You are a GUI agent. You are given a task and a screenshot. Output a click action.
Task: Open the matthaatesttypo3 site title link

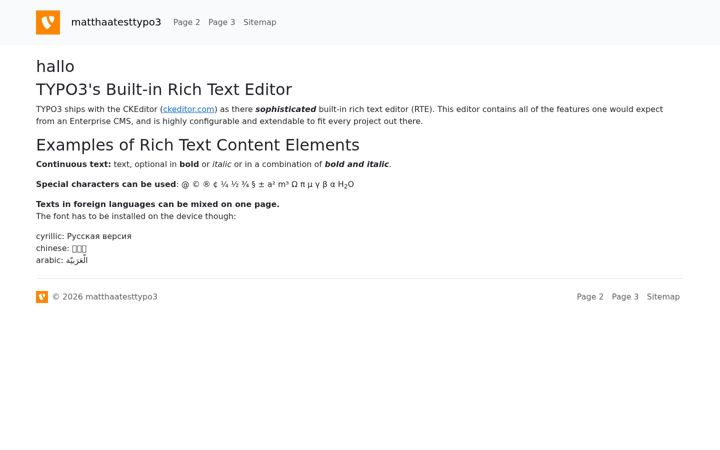[116, 22]
